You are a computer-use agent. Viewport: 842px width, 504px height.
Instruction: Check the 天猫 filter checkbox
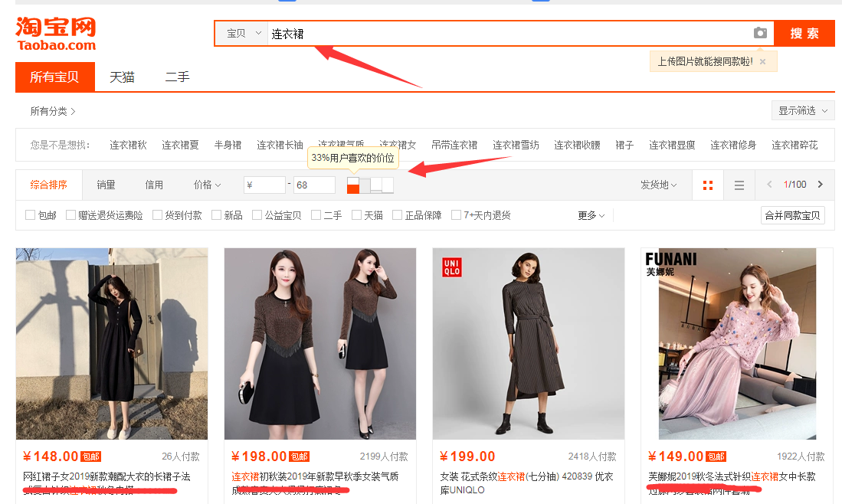tap(356, 215)
